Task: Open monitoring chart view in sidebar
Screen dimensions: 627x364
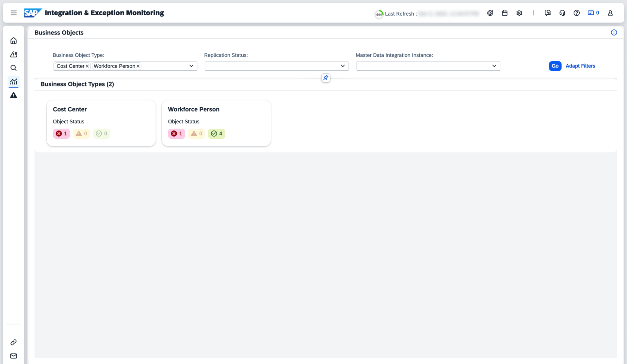Action: coord(13,82)
